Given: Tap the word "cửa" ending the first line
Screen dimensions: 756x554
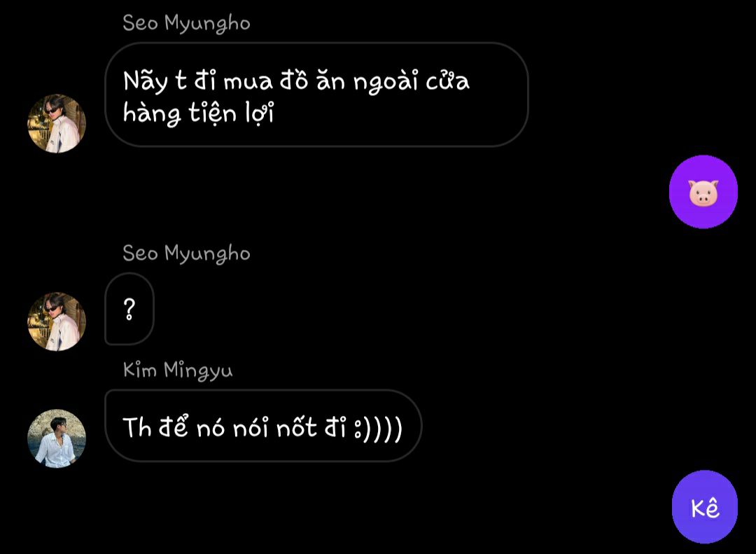Looking at the screenshot, I should click(447, 81).
